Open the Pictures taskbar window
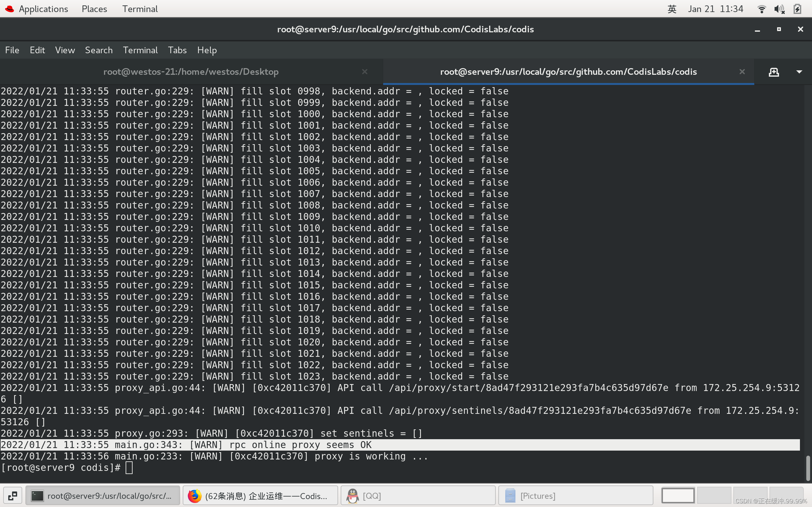Viewport: 812px width, 507px height. pos(575,496)
